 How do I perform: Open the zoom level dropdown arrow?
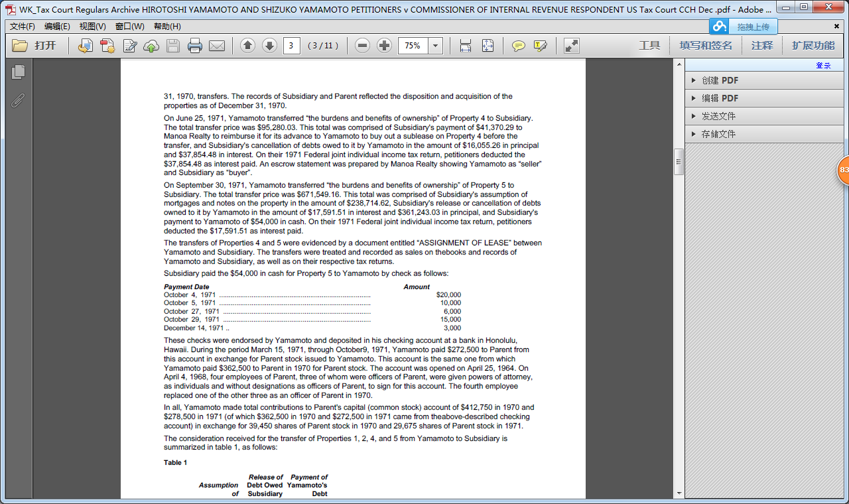tap(436, 46)
